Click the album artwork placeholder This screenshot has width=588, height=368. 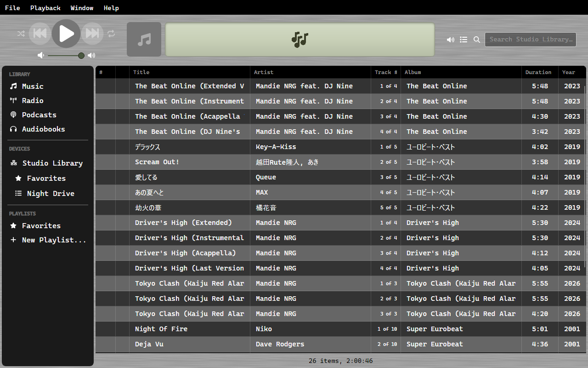(x=144, y=40)
